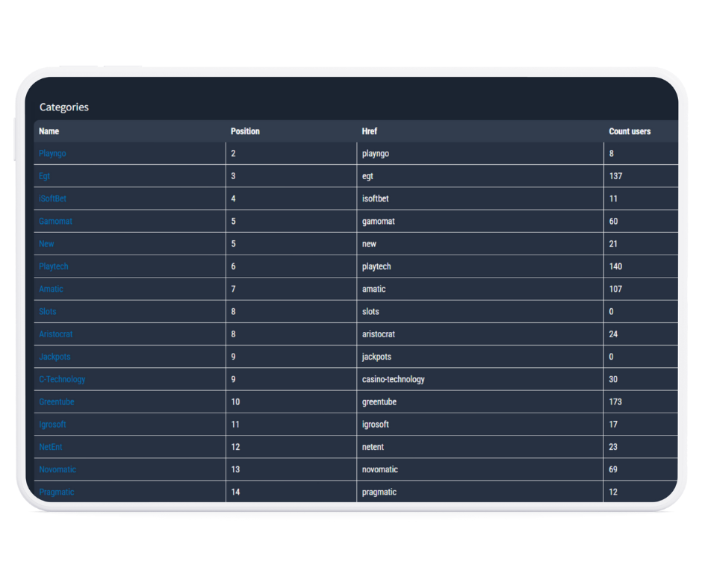Open the Amatic category link
The width and height of the screenshot is (702, 588).
pos(51,289)
